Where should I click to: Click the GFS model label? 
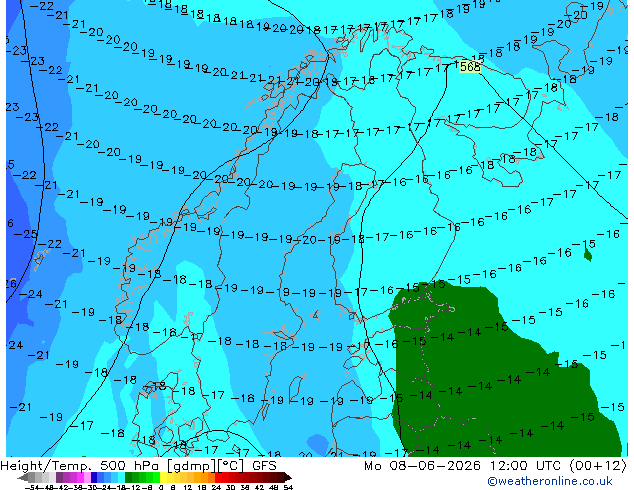pos(264,466)
